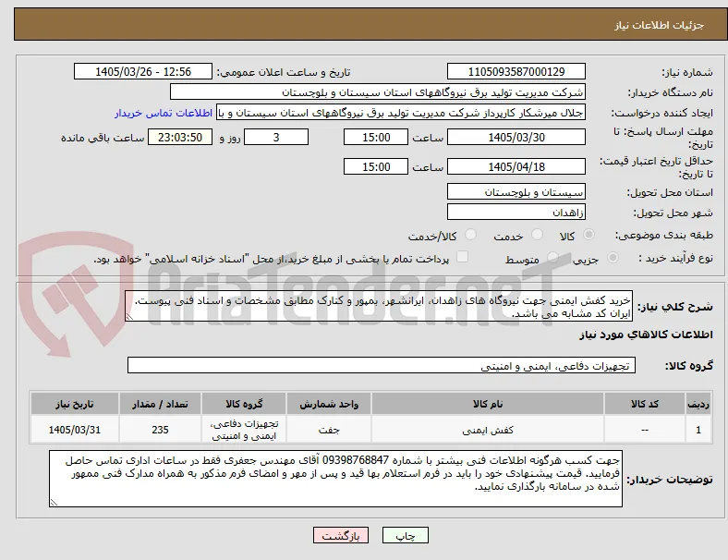Click the طبقه بندی موضوعی label
Screen dimensions: 728x560
tap(664, 235)
